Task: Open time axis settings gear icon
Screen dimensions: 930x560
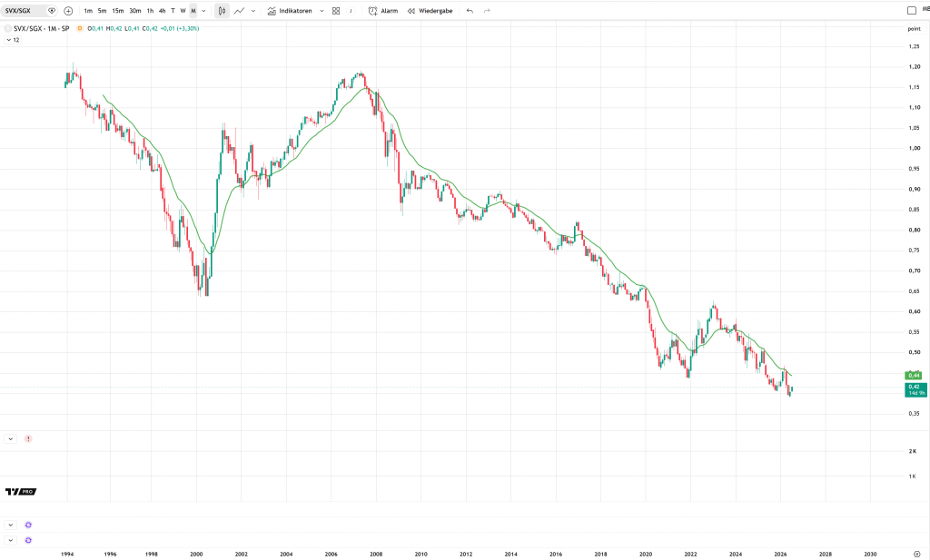Action: click(x=917, y=554)
